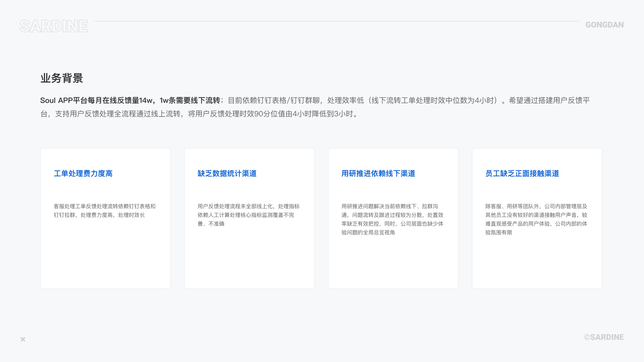Click the 用研推进依赖线下渠道 card title

[x=378, y=173]
